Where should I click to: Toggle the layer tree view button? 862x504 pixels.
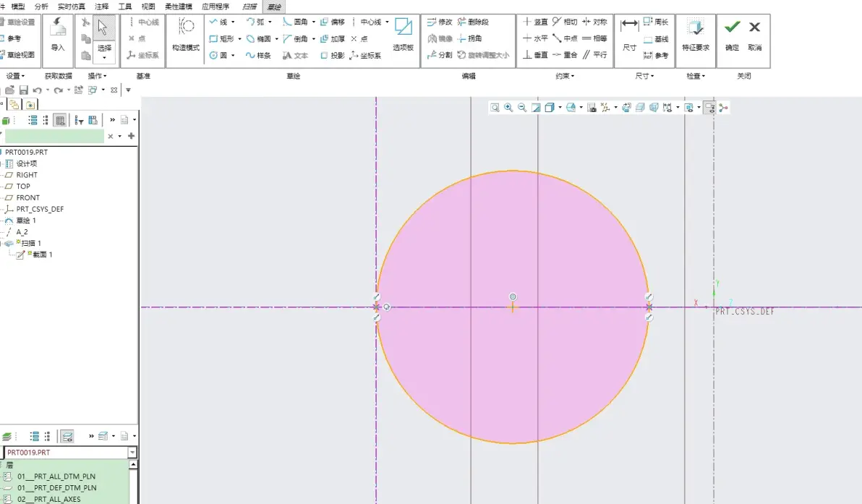coord(67,437)
